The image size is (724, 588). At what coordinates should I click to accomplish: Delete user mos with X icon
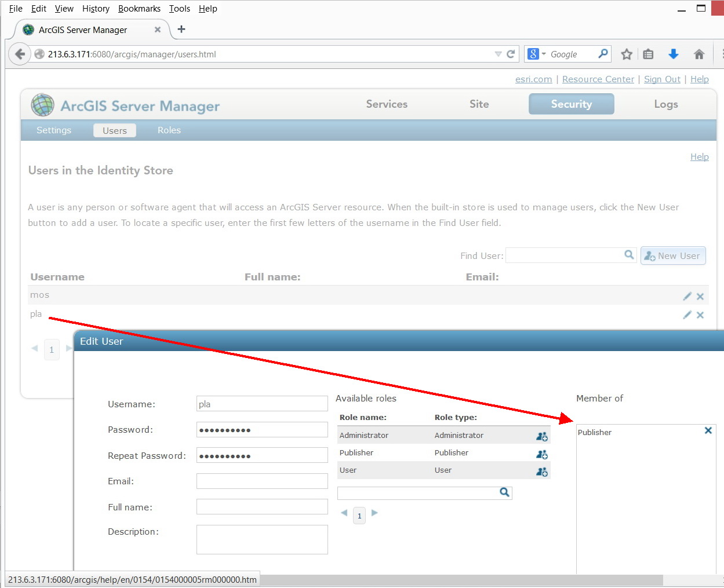[x=700, y=297]
